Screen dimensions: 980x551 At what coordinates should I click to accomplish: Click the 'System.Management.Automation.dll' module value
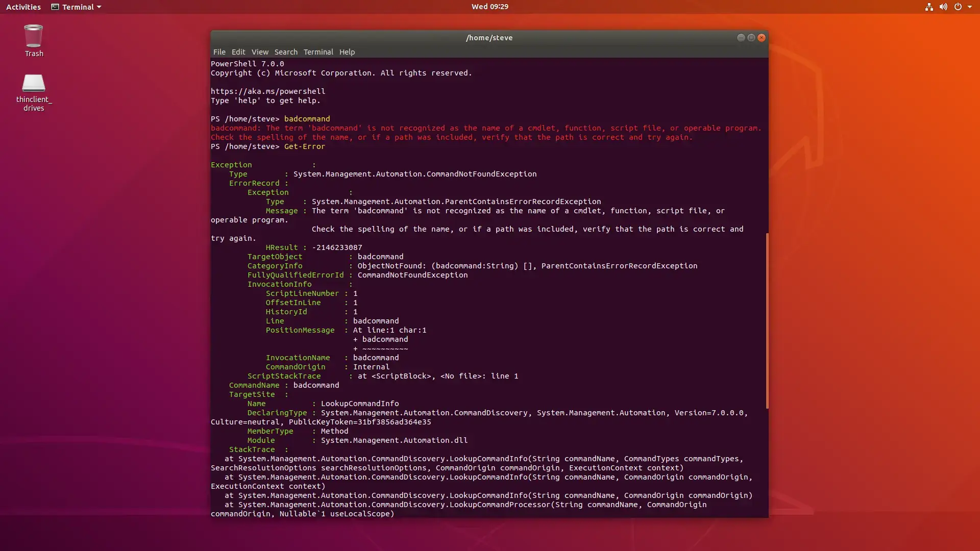tap(394, 440)
